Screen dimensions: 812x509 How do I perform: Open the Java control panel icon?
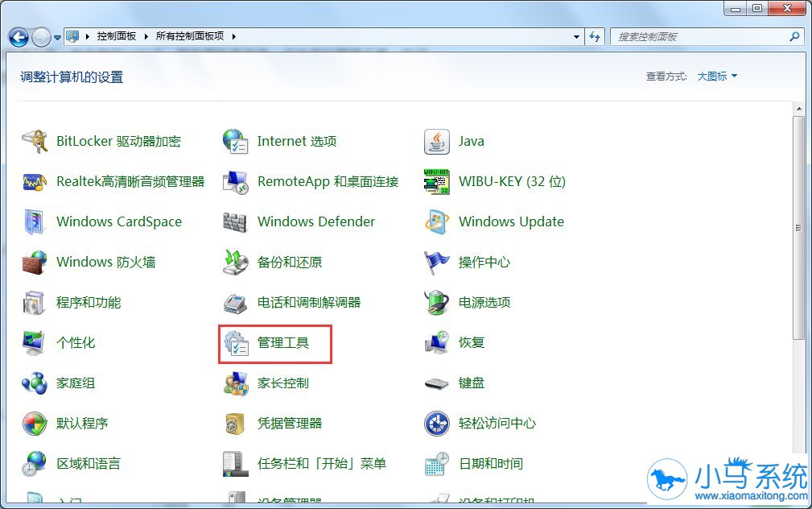[436, 141]
